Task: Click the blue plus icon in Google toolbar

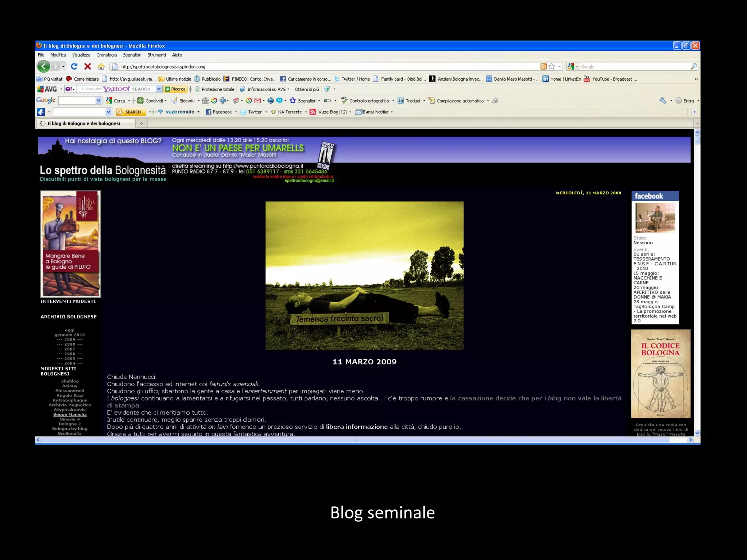Action: (222, 101)
